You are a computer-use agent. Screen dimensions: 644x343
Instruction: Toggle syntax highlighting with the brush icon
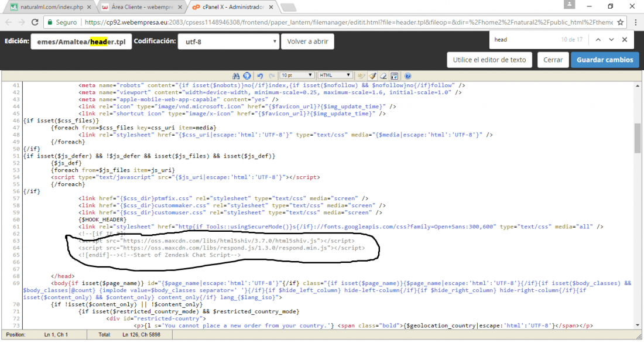click(x=372, y=76)
